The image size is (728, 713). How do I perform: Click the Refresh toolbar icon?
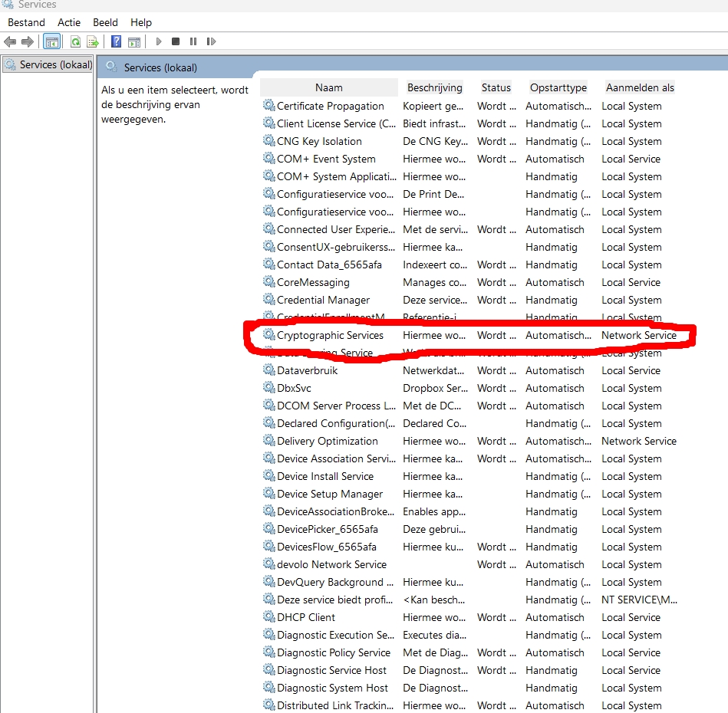point(75,41)
